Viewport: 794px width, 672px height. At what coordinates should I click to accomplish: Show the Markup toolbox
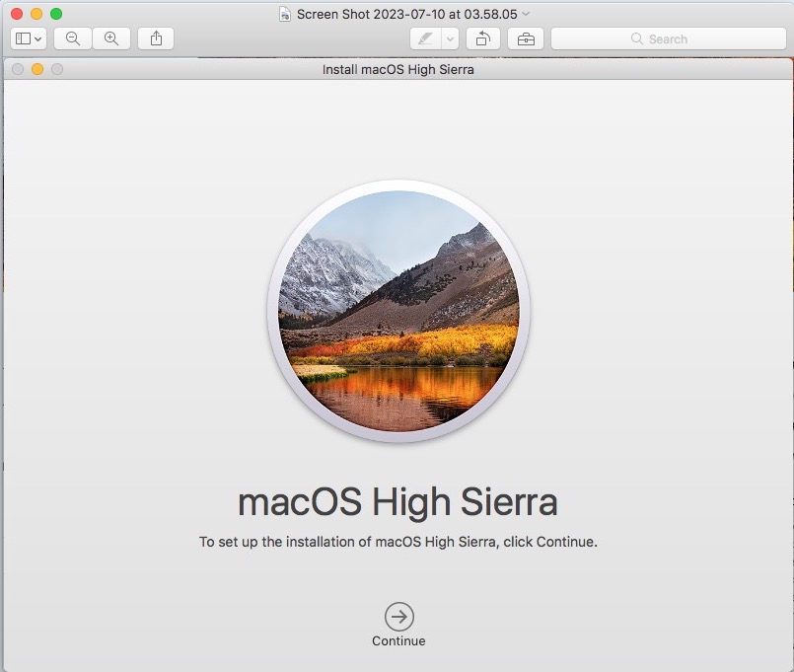point(526,38)
